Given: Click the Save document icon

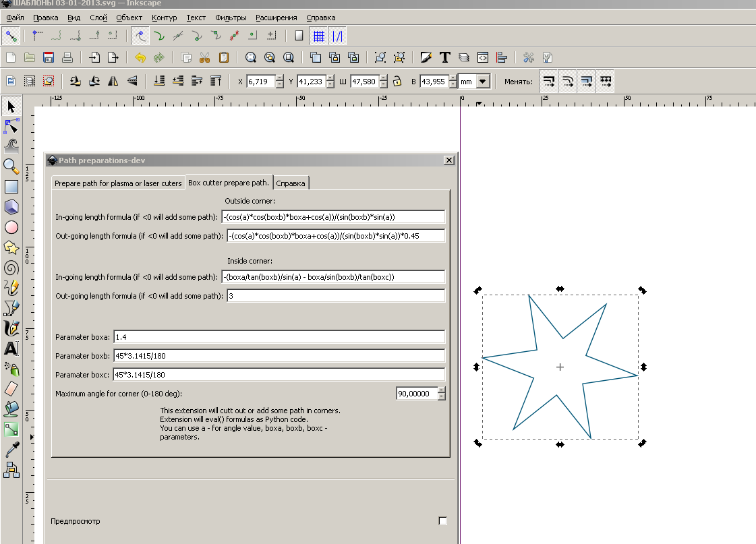Looking at the screenshot, I should (49, 57).
